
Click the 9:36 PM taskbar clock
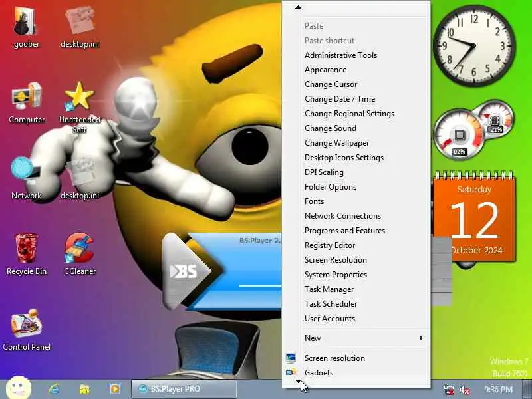pyautogui.click(x=498, y=389)
